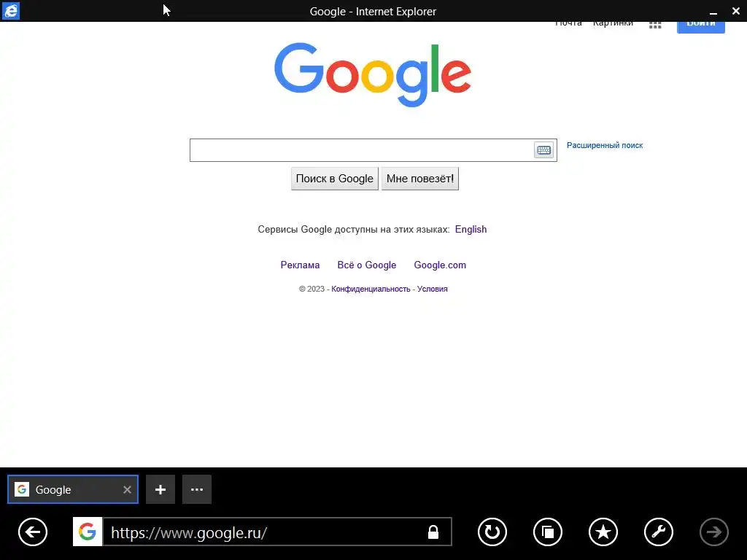Open page tools wrench icon

tap(659, 532)
